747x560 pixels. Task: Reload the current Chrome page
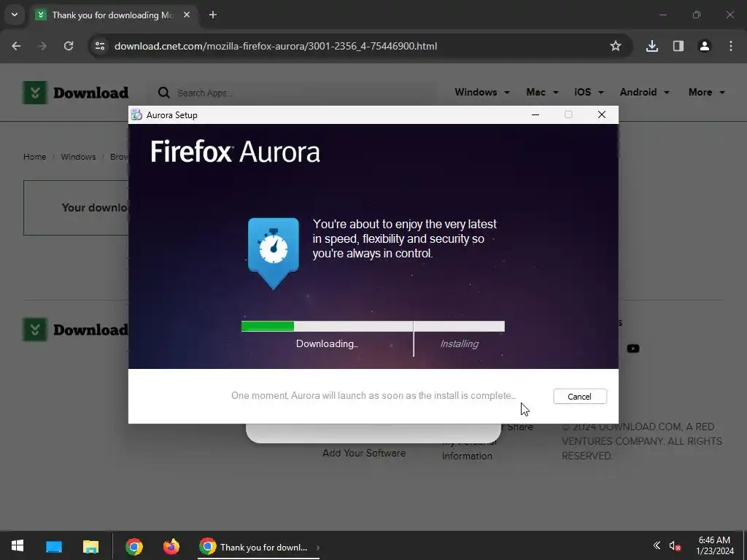tap(69, 46)
